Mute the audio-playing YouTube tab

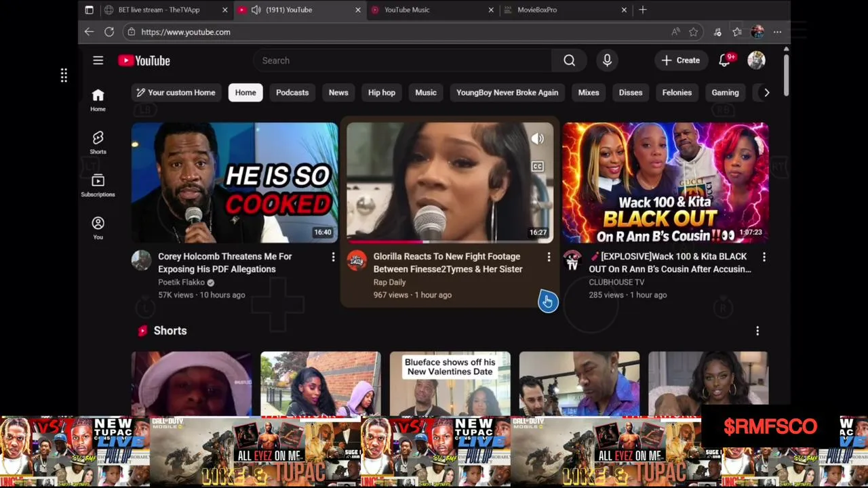(x=256, y=9)
